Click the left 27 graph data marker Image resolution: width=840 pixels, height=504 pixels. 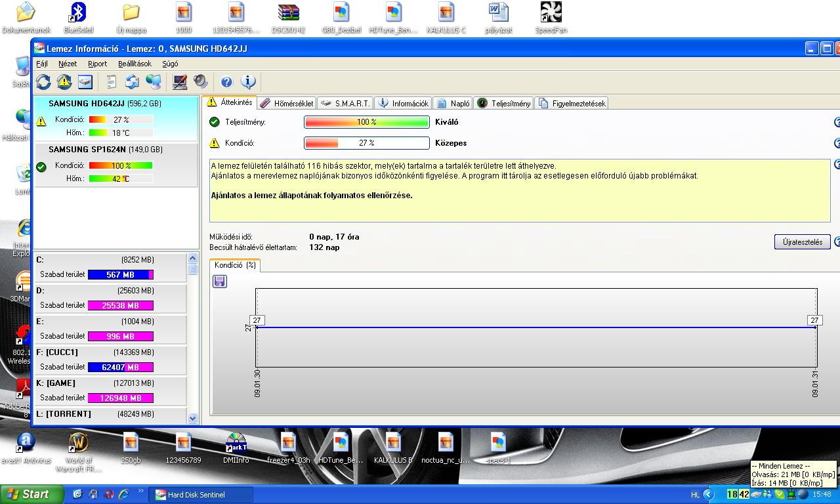[x=257, y=320]
